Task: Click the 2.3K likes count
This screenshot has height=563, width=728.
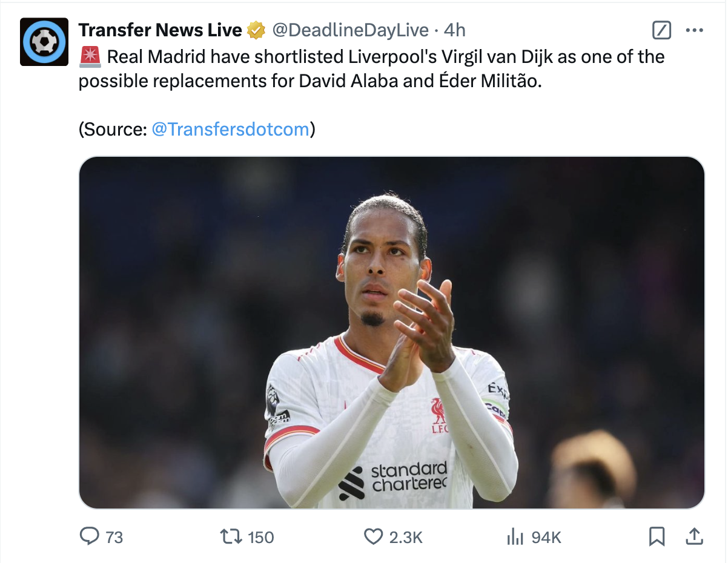Action: pyautogui.click(x=406, y=537)
